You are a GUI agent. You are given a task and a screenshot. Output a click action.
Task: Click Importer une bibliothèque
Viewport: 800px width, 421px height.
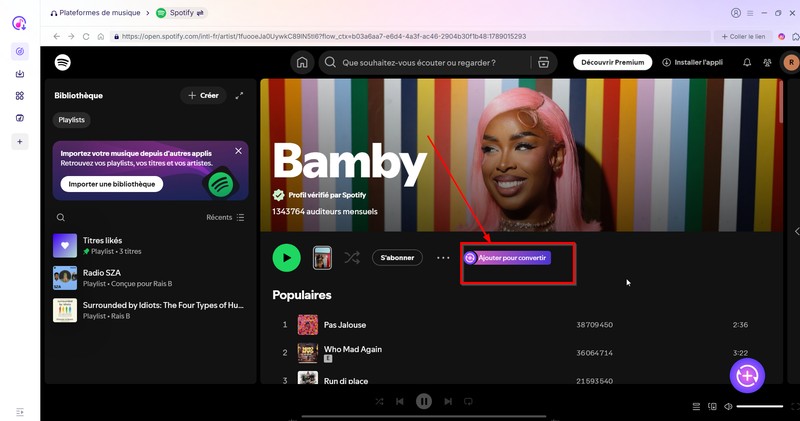(112, 184)
